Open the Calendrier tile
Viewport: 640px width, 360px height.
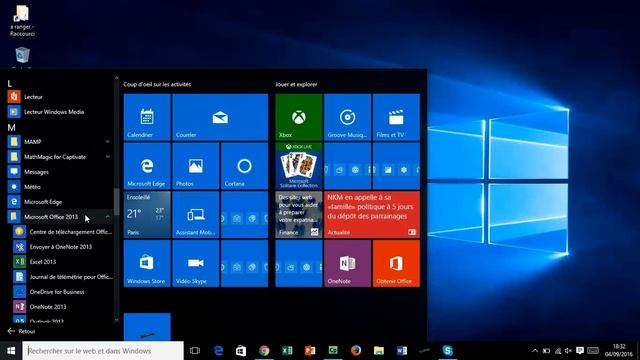147,117
